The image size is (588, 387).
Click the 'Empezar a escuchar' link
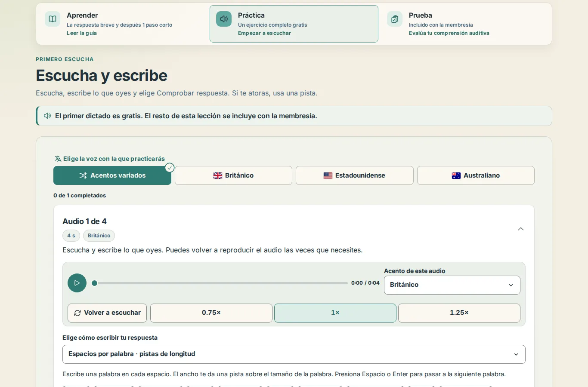pyautogui.click(x=264, y=33)
